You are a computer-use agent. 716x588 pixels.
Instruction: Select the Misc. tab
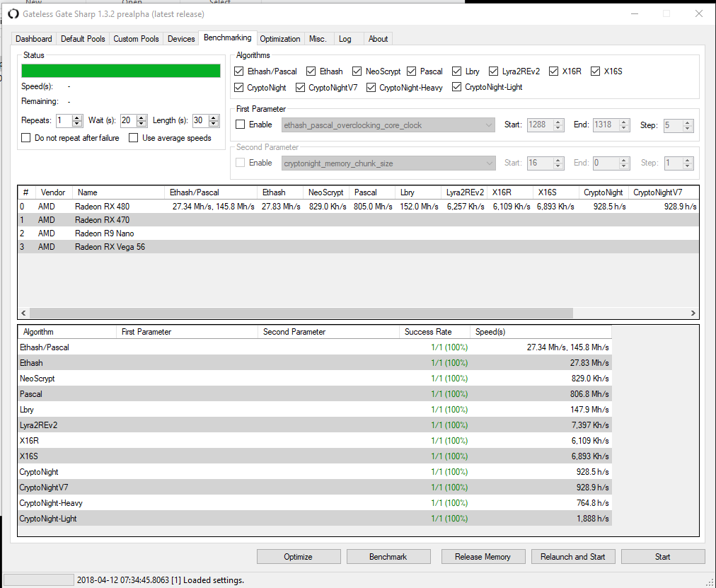(318, 39)
